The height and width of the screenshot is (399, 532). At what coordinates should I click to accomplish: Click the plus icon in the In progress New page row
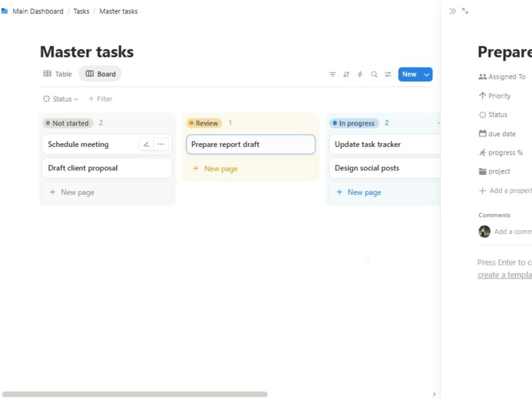pos(339,192)
